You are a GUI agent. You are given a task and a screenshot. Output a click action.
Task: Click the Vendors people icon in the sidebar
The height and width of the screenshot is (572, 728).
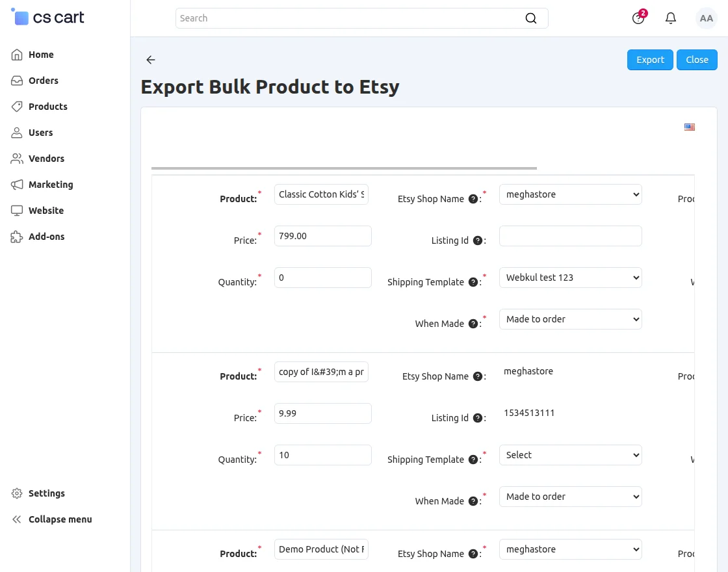17,159
